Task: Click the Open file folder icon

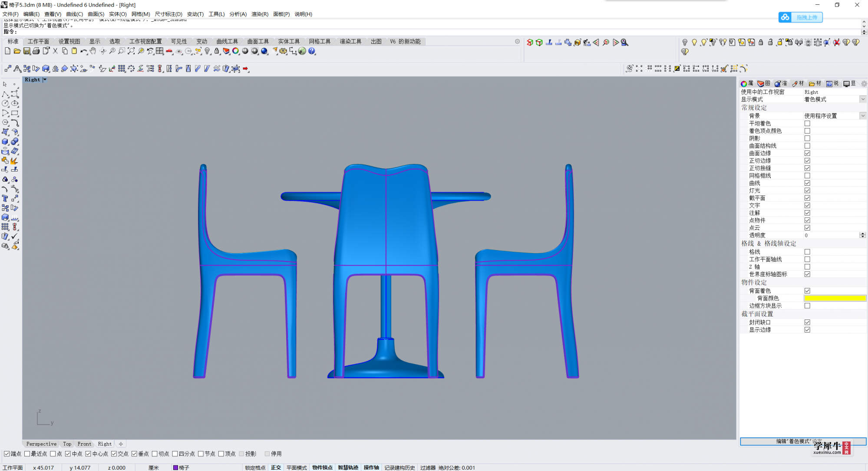Action: point(17,51)
